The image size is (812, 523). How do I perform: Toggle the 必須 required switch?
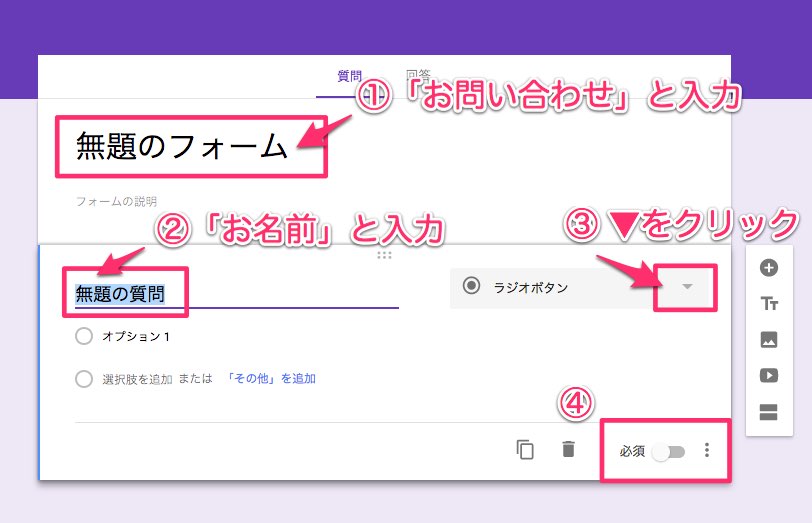click(x=668, y=452)
